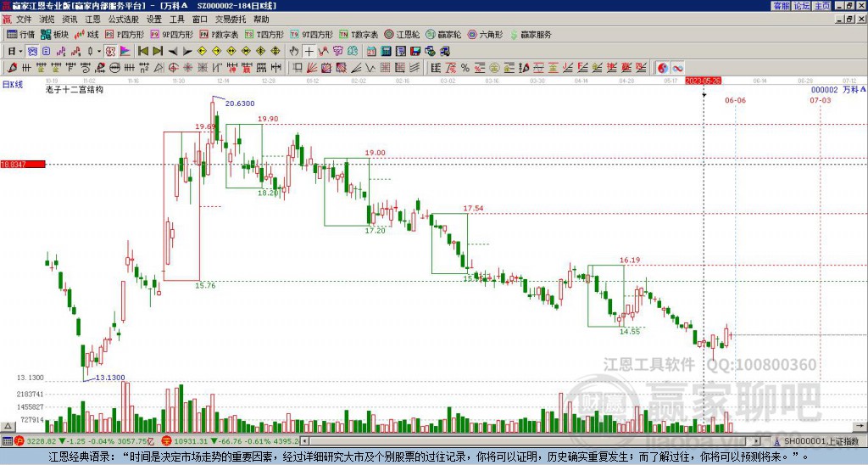Screen dimensions: 868x465
Task: Open the 六角形 hexagon tool
Action: click(x=486, y=34)
